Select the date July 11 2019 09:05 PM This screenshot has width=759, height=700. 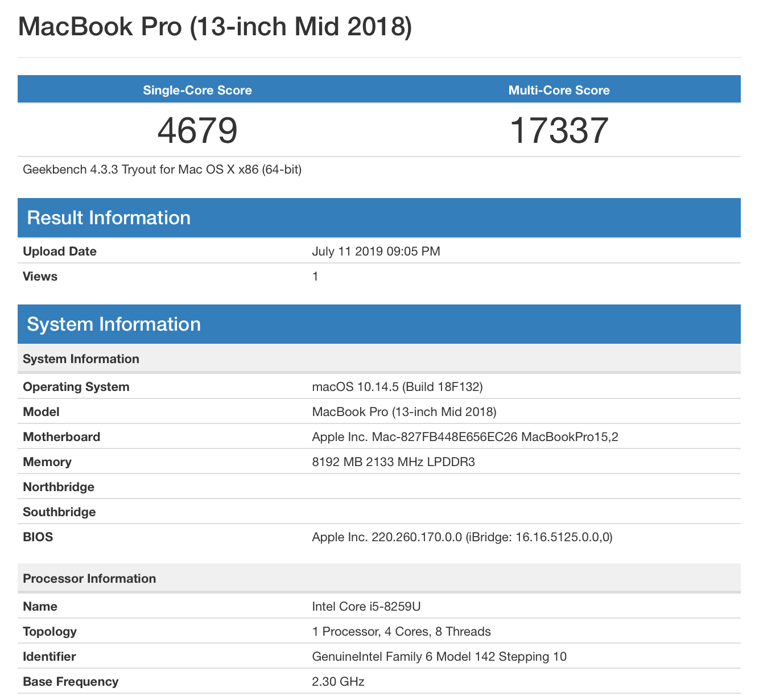point(376,252)
